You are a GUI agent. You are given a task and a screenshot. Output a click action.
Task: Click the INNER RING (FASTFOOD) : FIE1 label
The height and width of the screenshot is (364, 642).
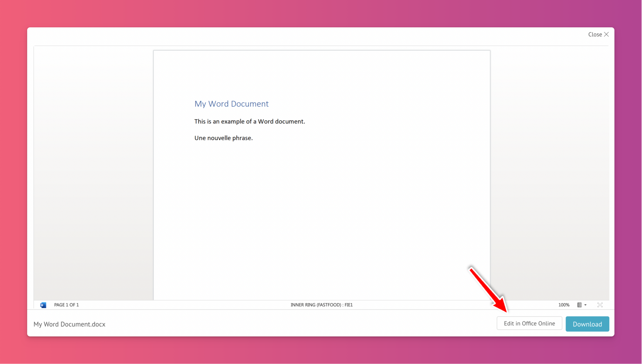click(321, 305)
